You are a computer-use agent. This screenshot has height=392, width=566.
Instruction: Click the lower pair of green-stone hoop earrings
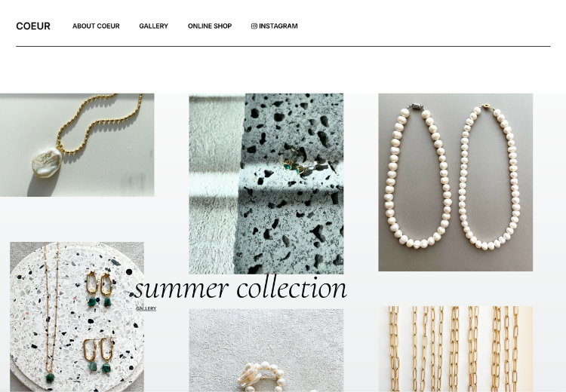pos(99,355)
